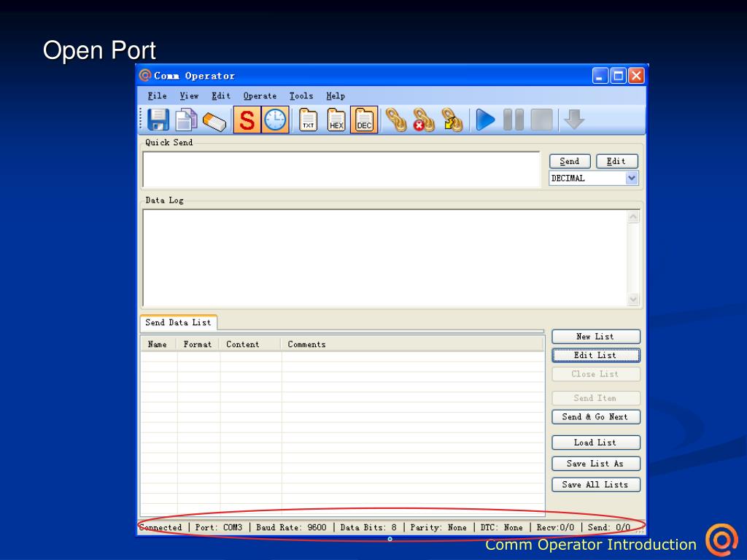Expand the DECIMAL format dropdown
Screen dimensions: 747x560
tap(631, 178)
